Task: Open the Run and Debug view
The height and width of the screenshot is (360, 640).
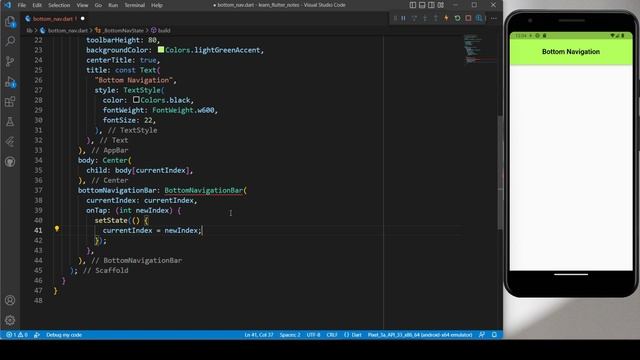Action: (10, 82)
